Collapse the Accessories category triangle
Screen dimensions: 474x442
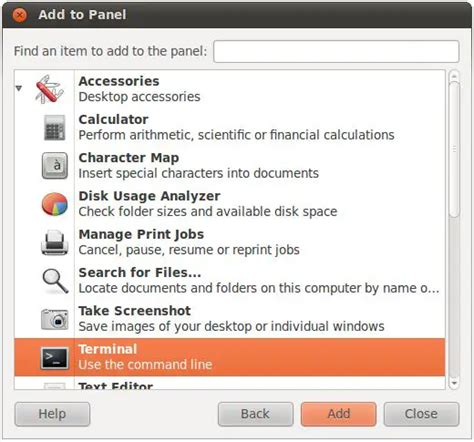coord(19,88)
